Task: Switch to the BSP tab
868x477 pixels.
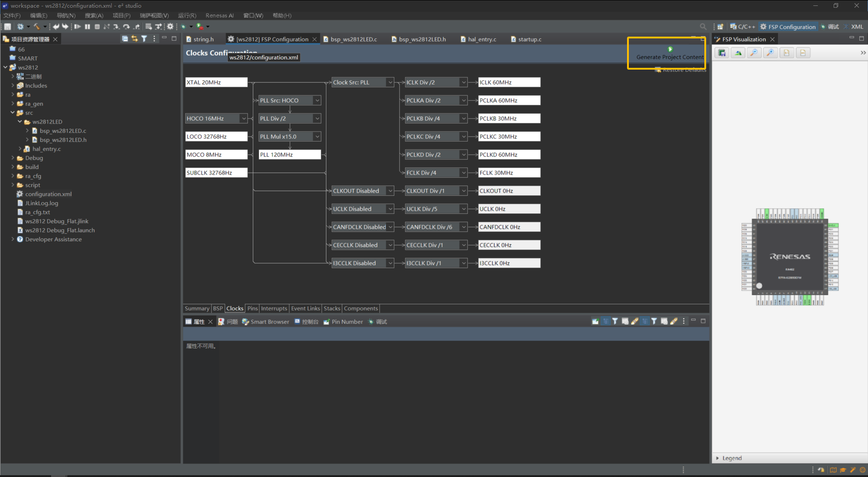Action: tap(218, 308)
